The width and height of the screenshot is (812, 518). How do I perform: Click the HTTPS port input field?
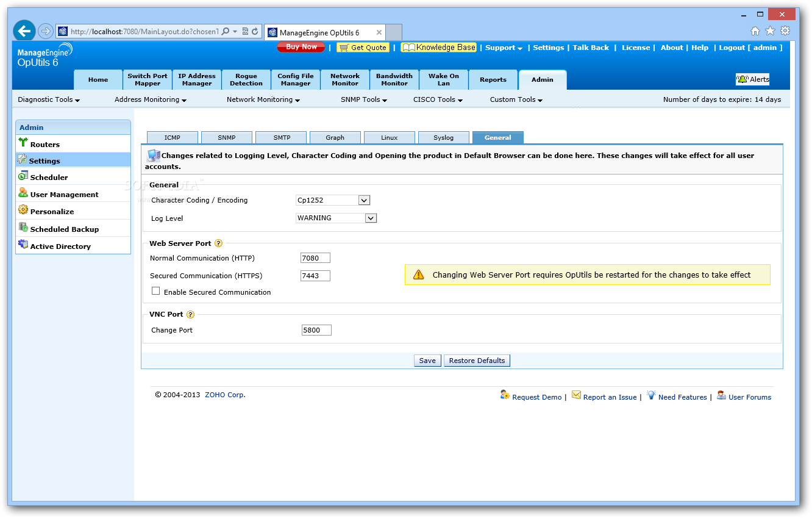click(315, 276)
